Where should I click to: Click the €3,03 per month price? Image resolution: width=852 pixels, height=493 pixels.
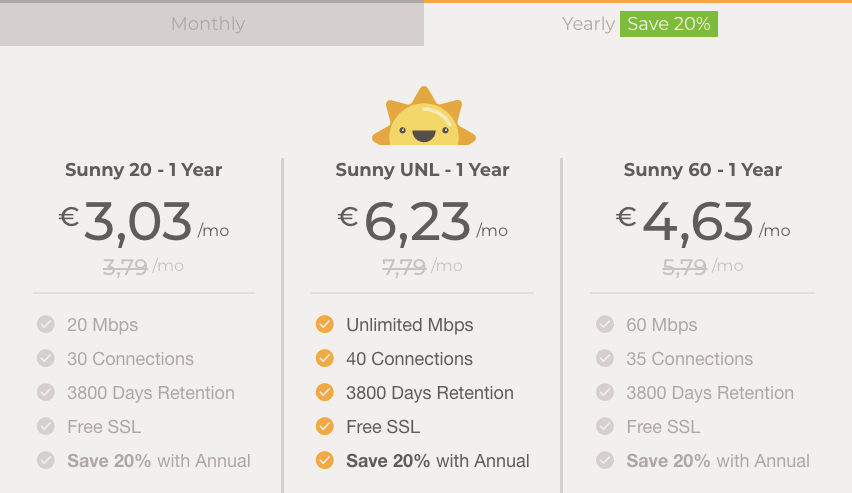coord(143,222)
